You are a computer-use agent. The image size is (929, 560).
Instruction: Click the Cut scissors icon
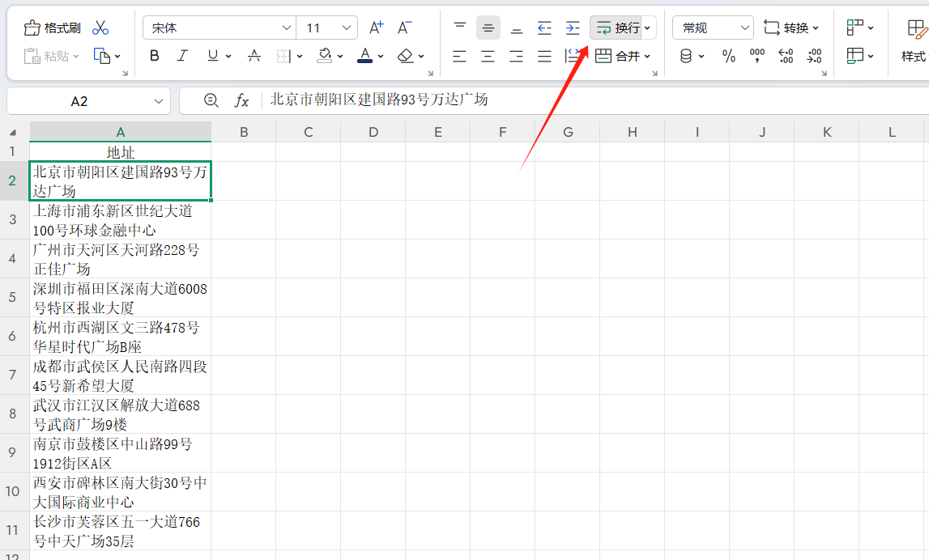100,28
